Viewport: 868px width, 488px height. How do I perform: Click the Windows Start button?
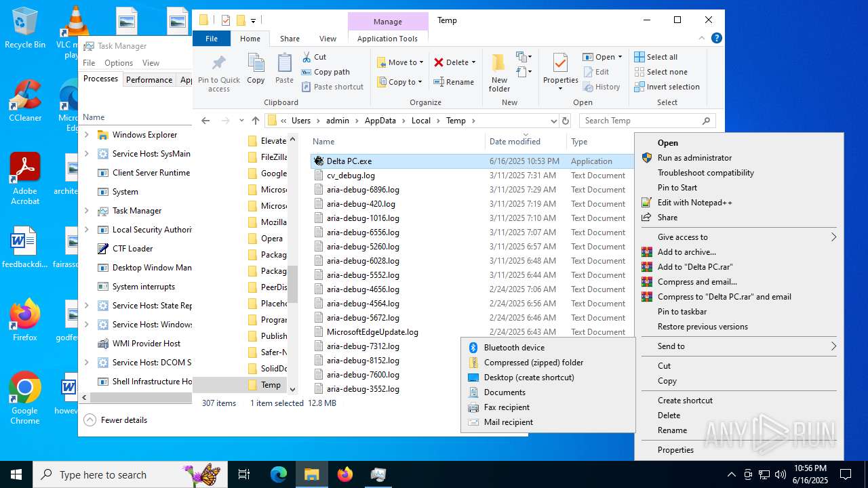pos(16,474)
